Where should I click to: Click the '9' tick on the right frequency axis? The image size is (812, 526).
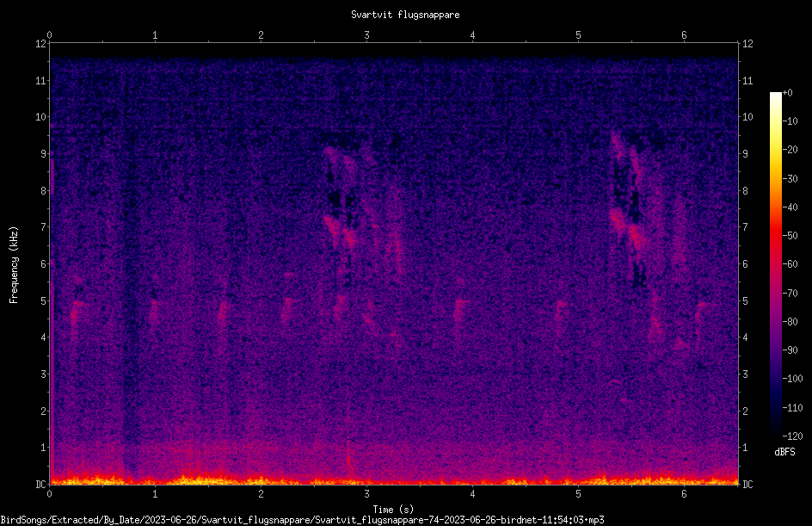(x=746, y=154)
